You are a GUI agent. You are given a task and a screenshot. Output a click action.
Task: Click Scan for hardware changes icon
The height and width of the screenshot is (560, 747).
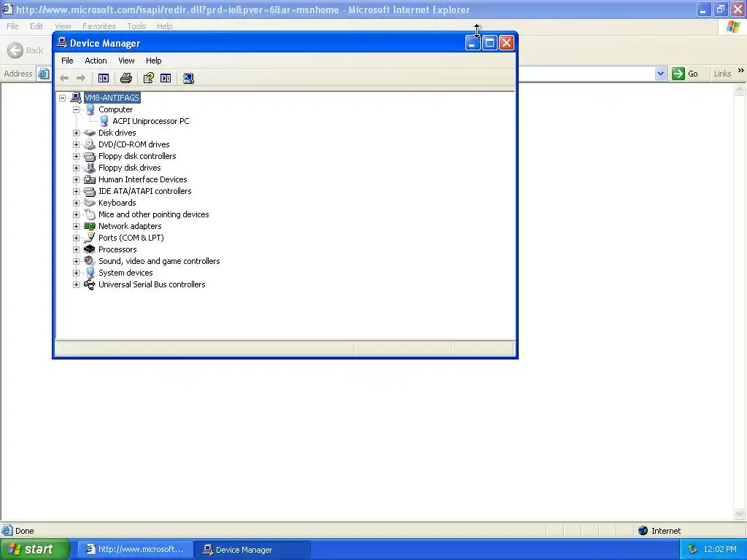coord(188,78)
